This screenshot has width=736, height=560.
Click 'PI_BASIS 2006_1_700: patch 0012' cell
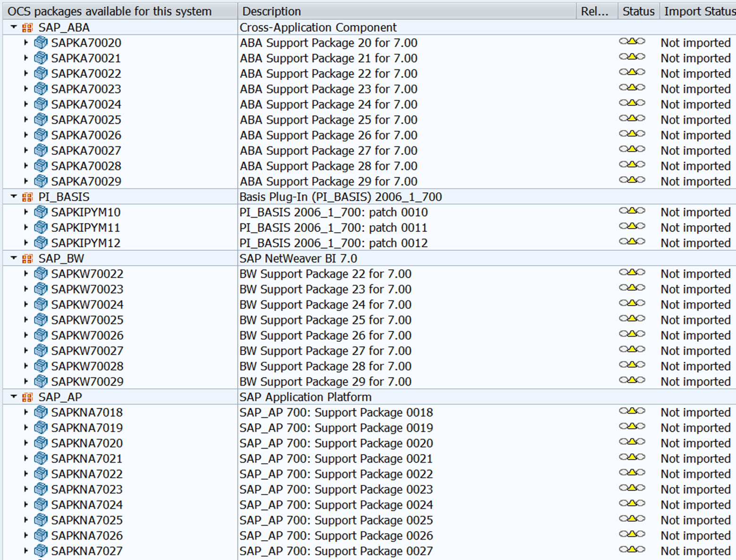coord(334,243)
